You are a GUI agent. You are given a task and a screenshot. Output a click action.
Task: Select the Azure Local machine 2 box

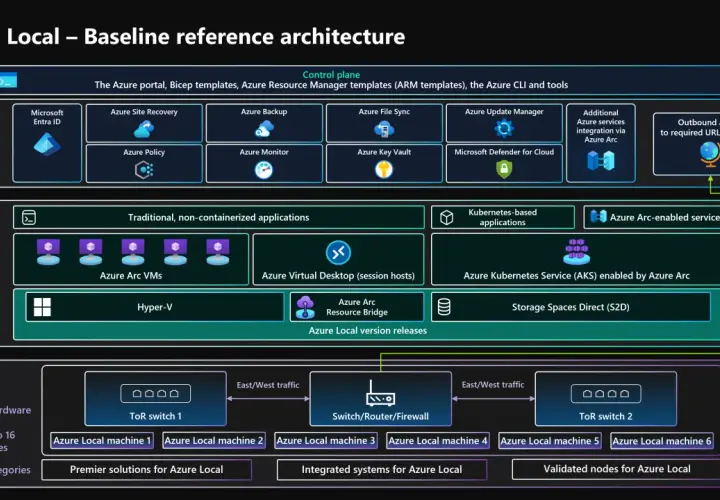pos(214,441)
